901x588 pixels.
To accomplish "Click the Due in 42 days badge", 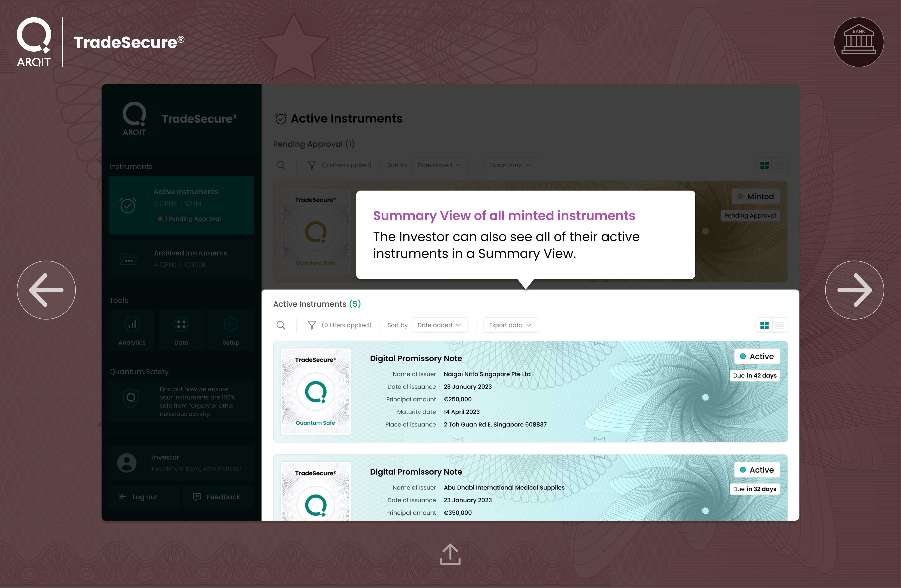I will (x=754, y=376).
